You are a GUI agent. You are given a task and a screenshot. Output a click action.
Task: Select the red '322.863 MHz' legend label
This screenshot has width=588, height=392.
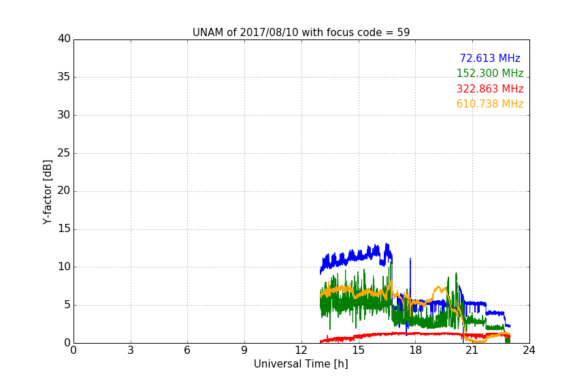(x=490, y=89)
